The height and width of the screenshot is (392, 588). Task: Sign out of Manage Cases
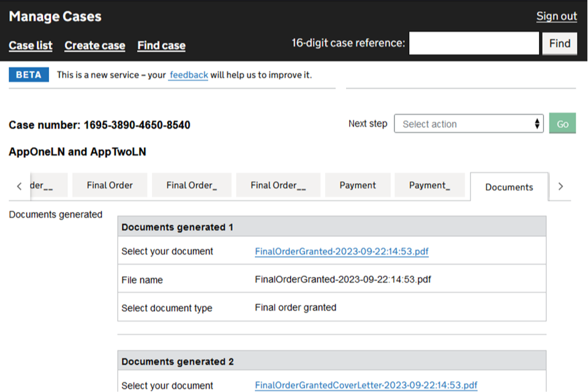[x=556, y=17]
